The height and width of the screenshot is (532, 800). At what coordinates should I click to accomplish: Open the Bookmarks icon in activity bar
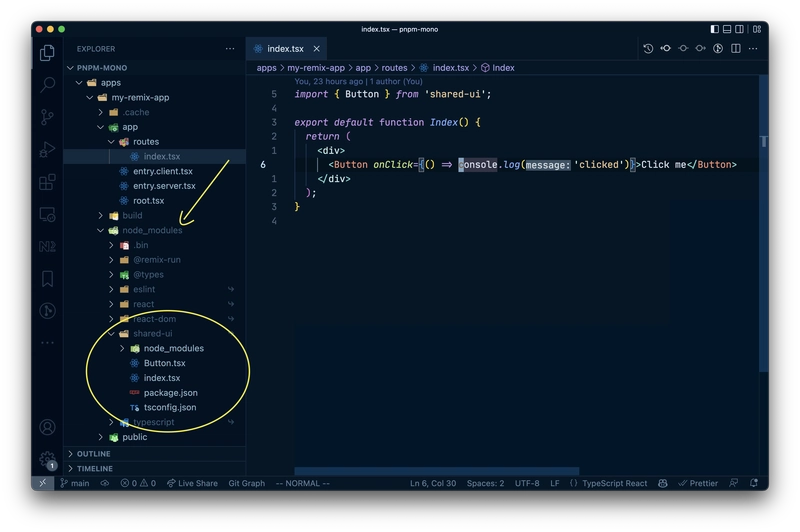[x=47, y=278]
